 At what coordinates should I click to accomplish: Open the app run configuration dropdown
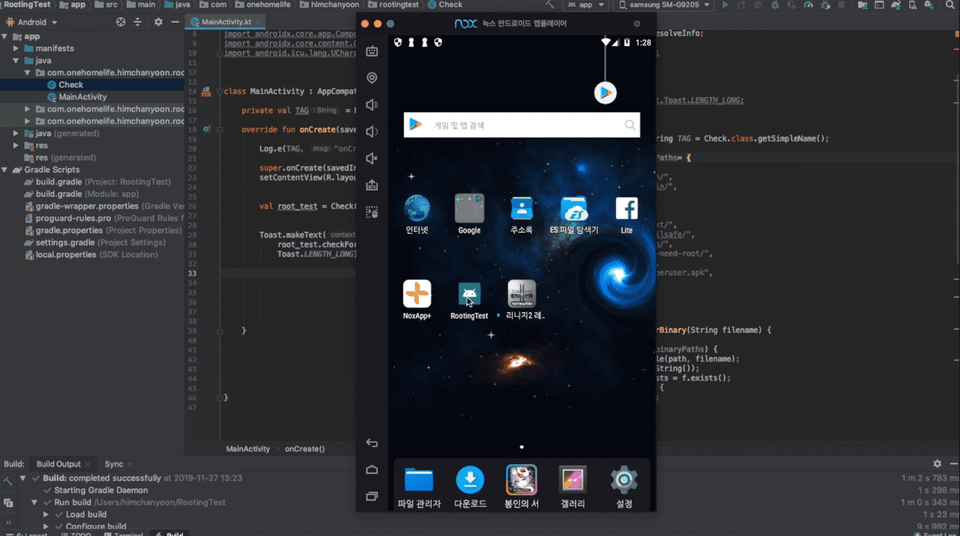pyautogui.click(x=586, y=5)
